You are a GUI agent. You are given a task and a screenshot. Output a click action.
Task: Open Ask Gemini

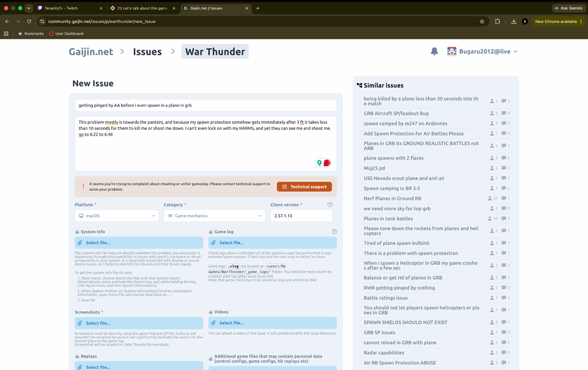point(568,8)
